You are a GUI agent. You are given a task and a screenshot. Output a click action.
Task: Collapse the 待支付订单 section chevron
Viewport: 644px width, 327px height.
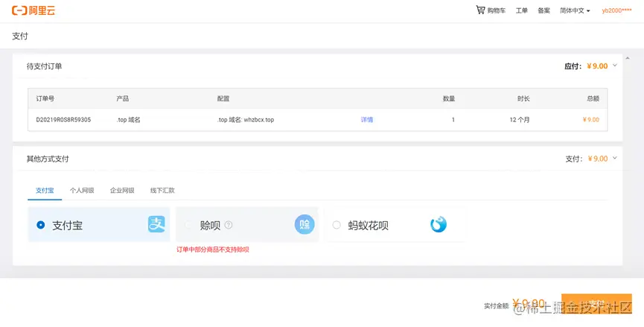[615, 66]
